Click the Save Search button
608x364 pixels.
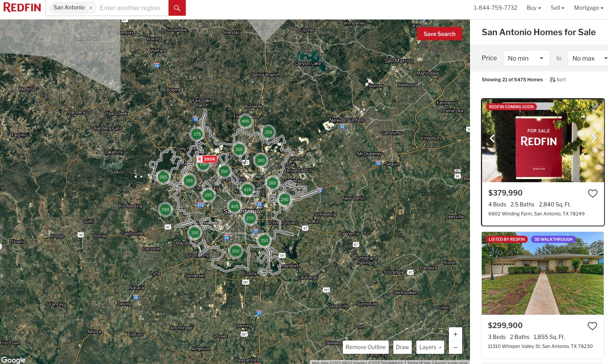pos(439,34)
